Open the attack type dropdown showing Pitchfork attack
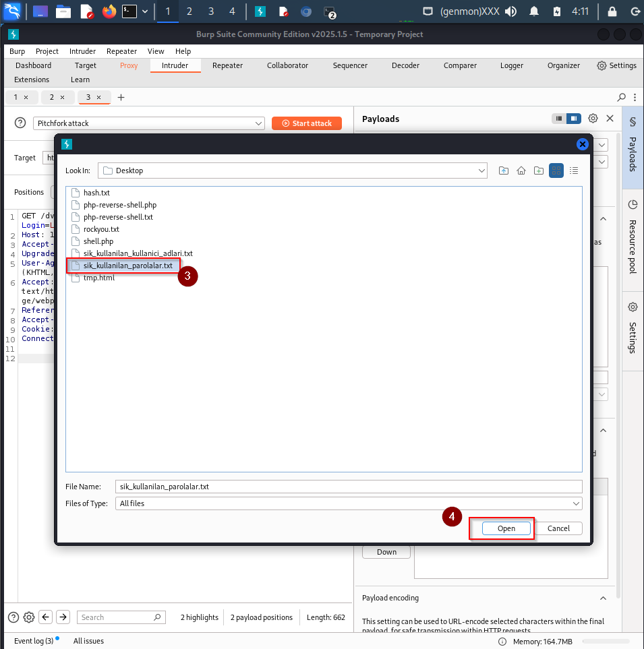 (148, 123)
